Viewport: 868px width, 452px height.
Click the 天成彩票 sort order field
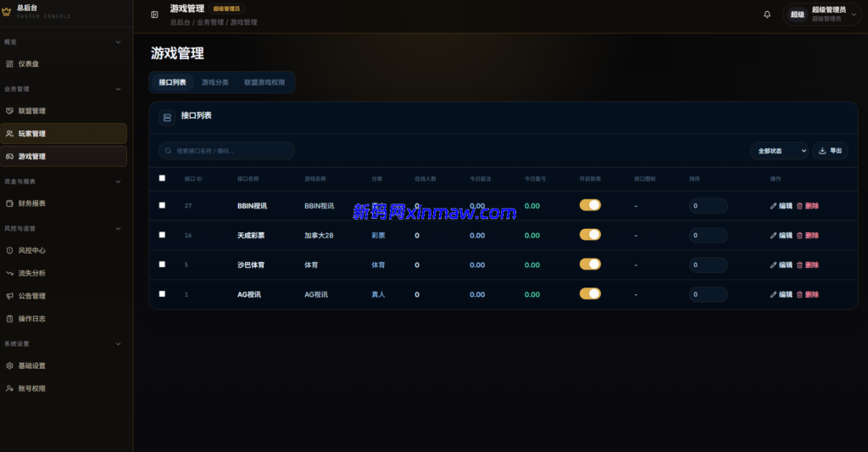pyautogui.click(x=708, y=236)
